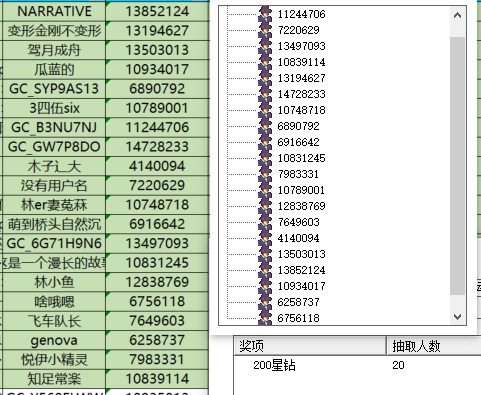The image size is (481, 395).
Task: Click the 抽取人数 value 20
Action: (x=398, y=365)
